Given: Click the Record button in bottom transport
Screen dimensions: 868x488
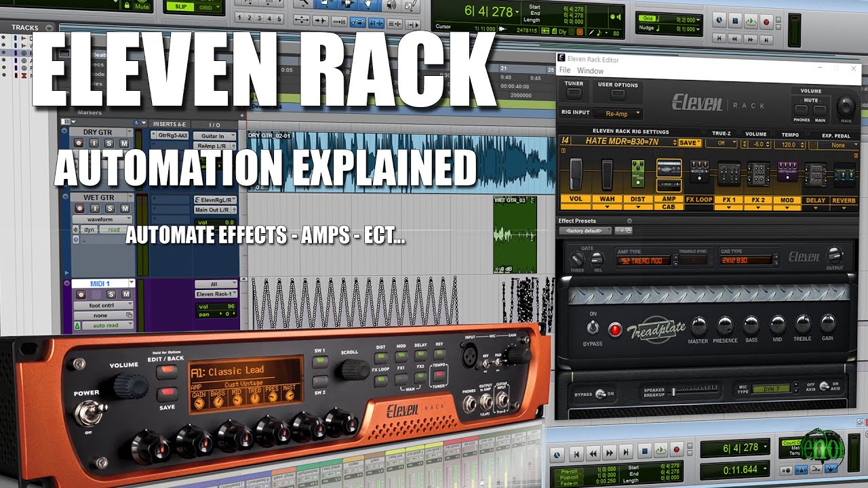Looking at the screenshot, I should coord(675,451).
